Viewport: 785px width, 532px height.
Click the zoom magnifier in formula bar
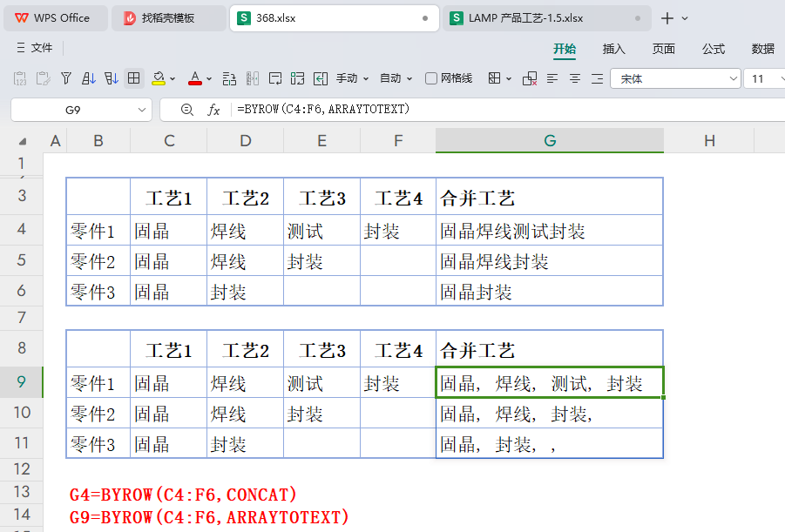coord(187,110)
